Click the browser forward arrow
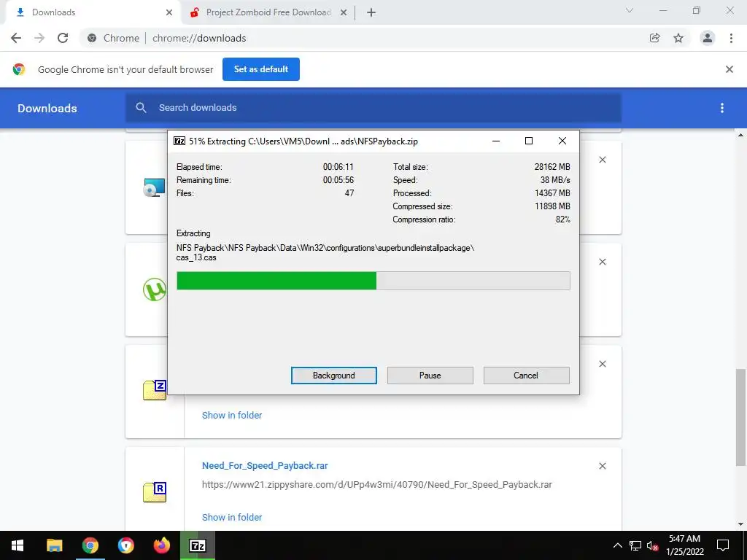 tap(39, 38)
